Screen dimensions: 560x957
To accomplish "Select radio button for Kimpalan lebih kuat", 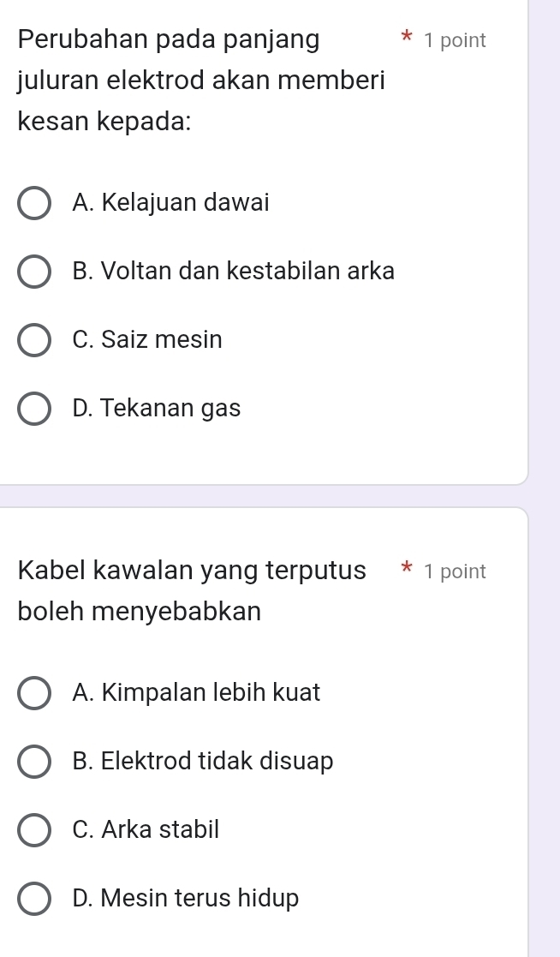I will point(34,693).
